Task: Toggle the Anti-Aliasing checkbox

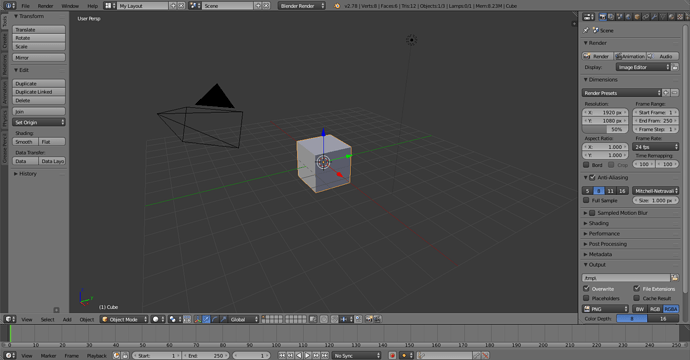Action: click(592, 177)
